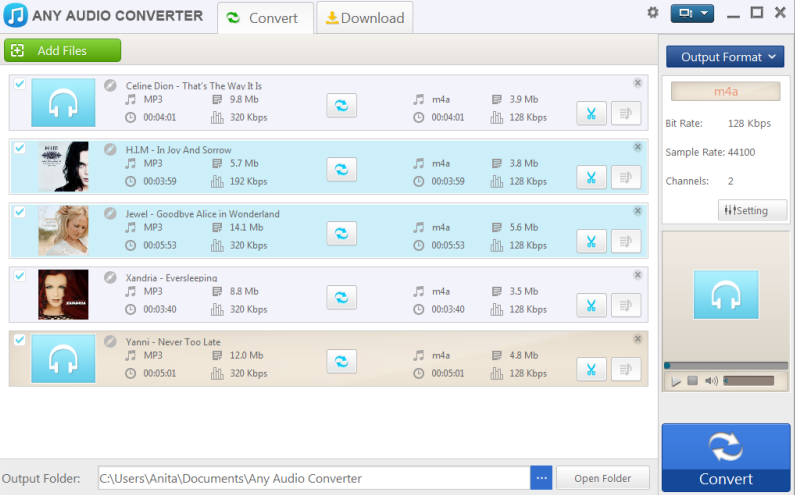Click the convert arrows icon for Xandria row
The image size is (795, 495).
coord(341,297)
